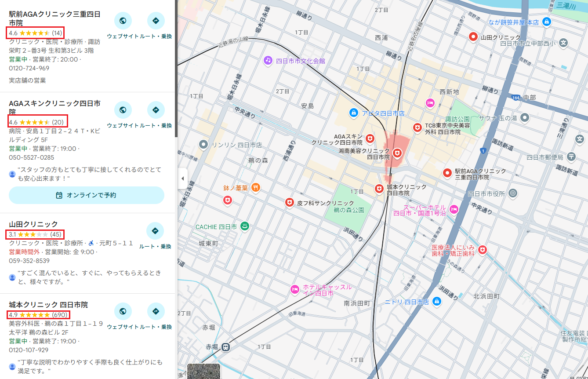The width and height of the screenshot is (588, 379).
Task: Click the オンラインで予約 button
Action: [x=87, y=195]
